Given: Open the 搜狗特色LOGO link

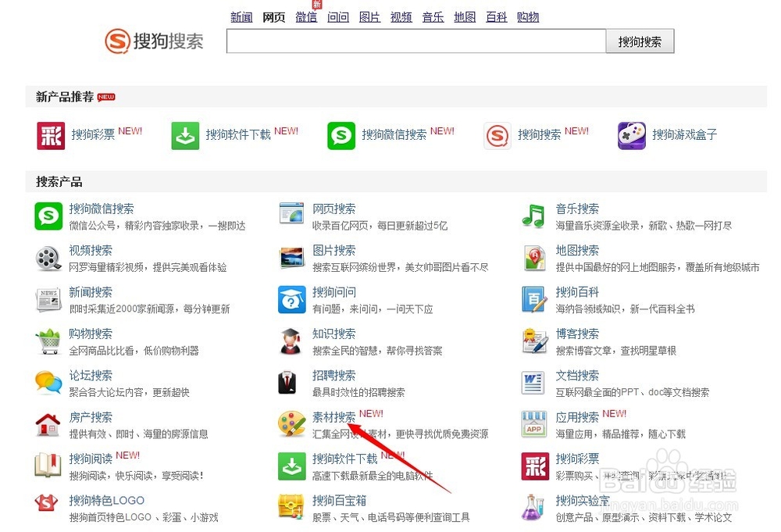Looking at the screenshot, I should point(106,501).
